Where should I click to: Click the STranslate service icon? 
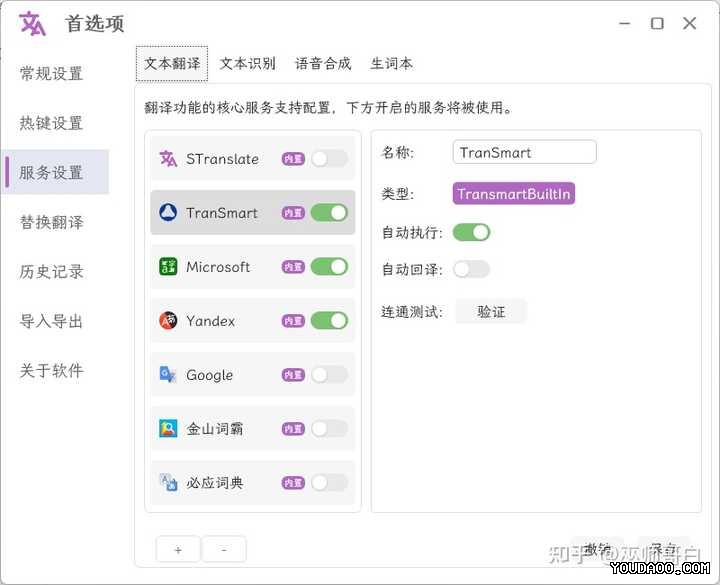point(168,159)
